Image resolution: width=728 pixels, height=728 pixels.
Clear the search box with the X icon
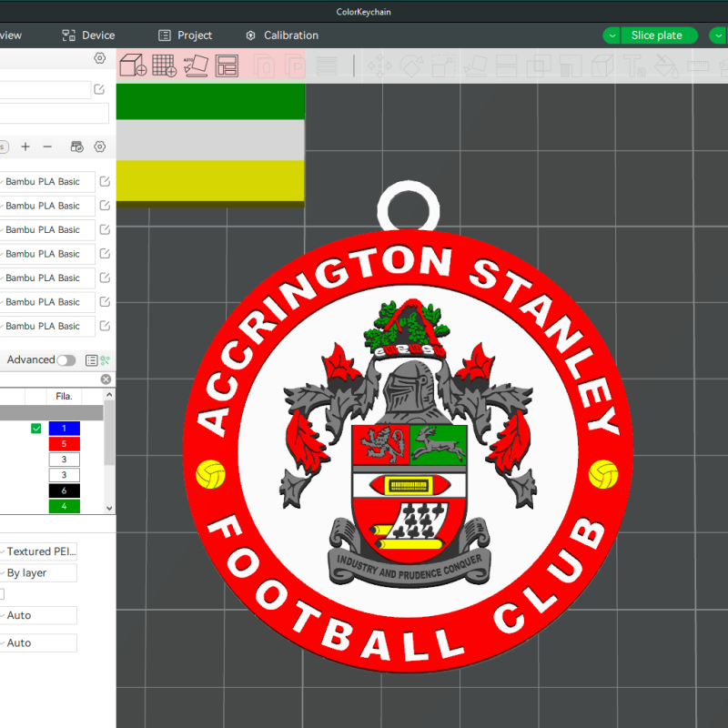click(106, 379)
